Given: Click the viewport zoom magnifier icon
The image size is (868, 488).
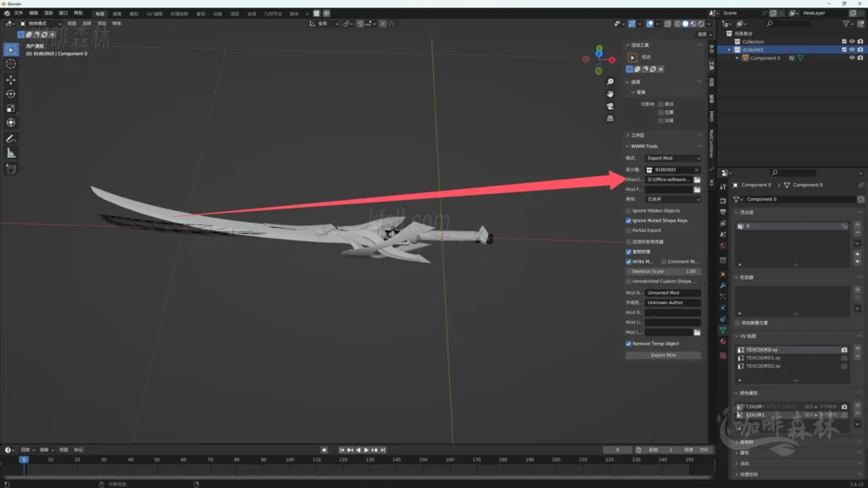Looking at the screenshot, I should point(610,81).
